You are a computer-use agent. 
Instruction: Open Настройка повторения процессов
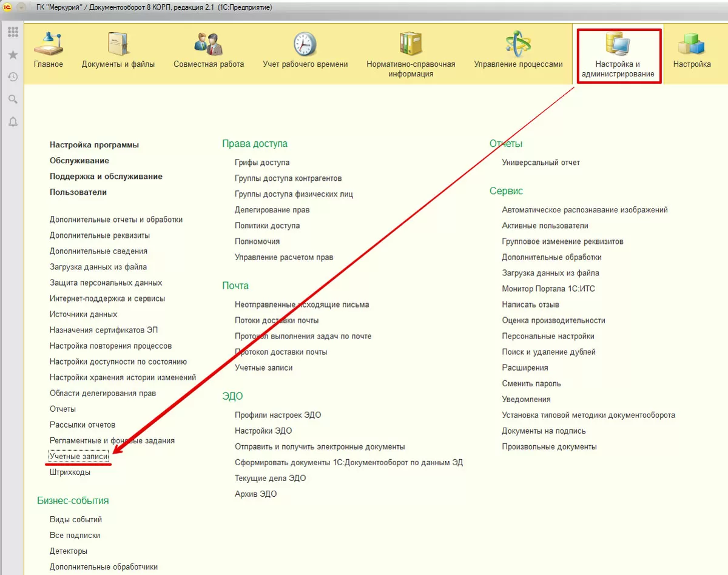(111, 346)
